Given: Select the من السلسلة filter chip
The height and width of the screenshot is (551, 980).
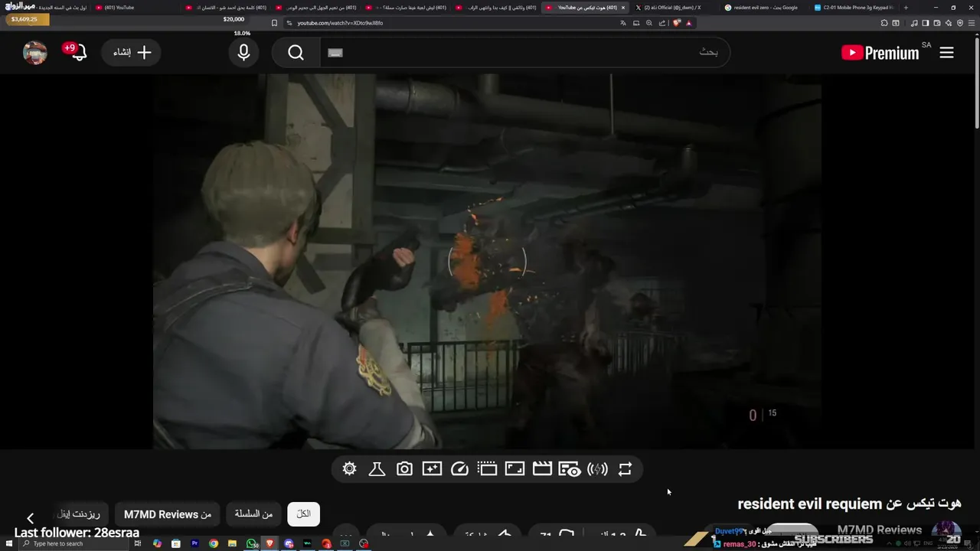Looking at the screenshot, I should [254, 514].
